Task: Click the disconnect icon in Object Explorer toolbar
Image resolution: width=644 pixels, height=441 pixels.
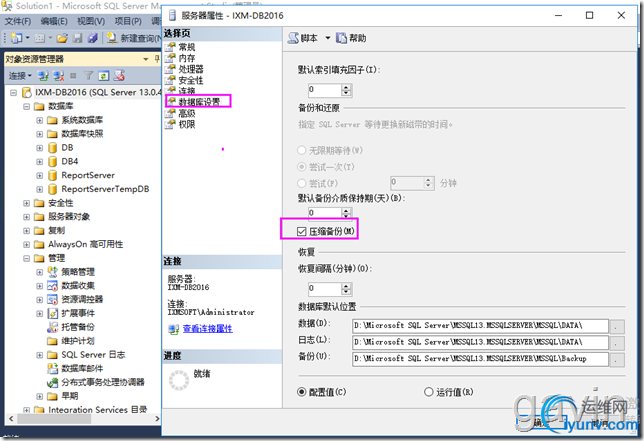Action: pos(59,76)
